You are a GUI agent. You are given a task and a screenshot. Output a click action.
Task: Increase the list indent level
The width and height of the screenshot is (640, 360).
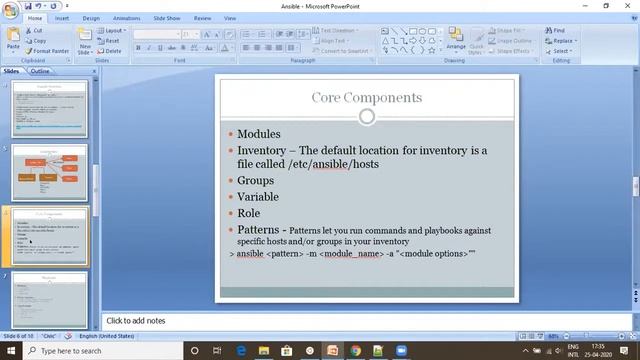tap(289, 34)
